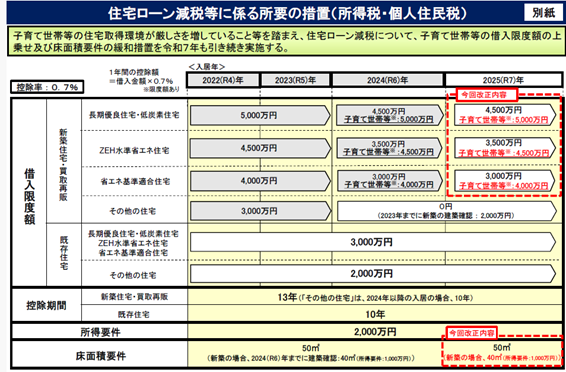Click 2024 arrow '4,500万円 子育て世帯等:5,000万円'
Image resolution: width=566 pixels, height=372 pixels.
click(389, 115)
